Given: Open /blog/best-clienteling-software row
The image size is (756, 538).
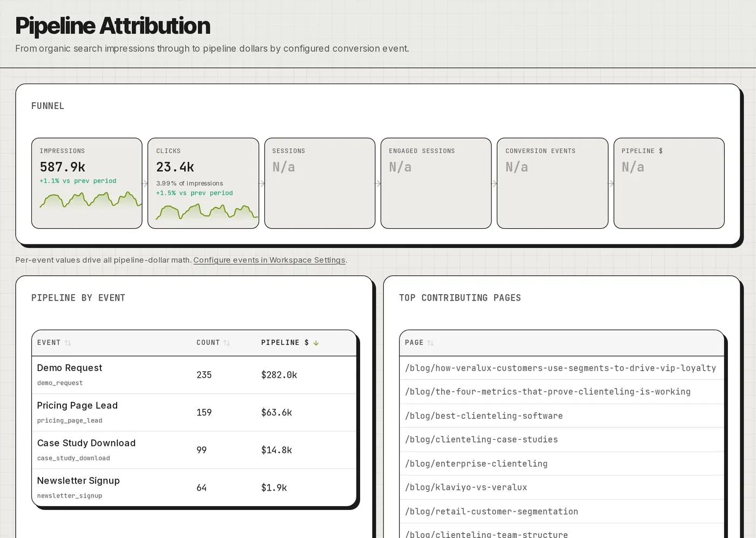Looking at the screenshot, I should click(562, 416).
